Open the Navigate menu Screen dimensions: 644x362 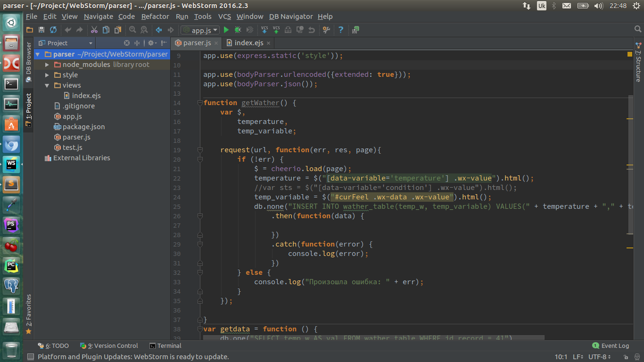coord(99,16)
